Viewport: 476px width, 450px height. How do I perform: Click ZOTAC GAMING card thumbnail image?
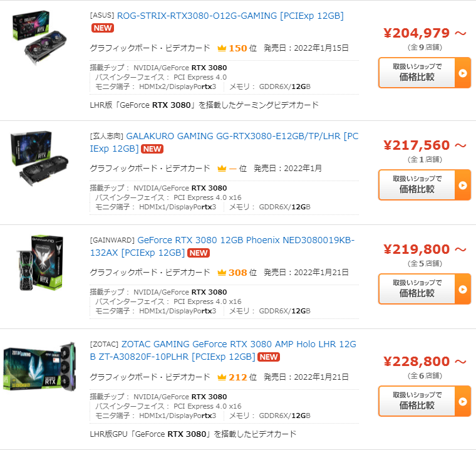(x=39, y=366)
